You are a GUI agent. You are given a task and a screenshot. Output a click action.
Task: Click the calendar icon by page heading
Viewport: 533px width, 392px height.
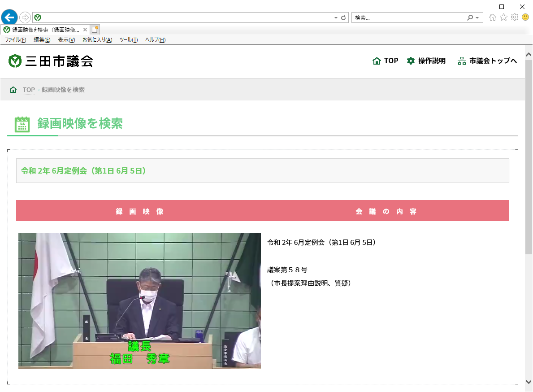pyautogui.click(x=22, y=124)
